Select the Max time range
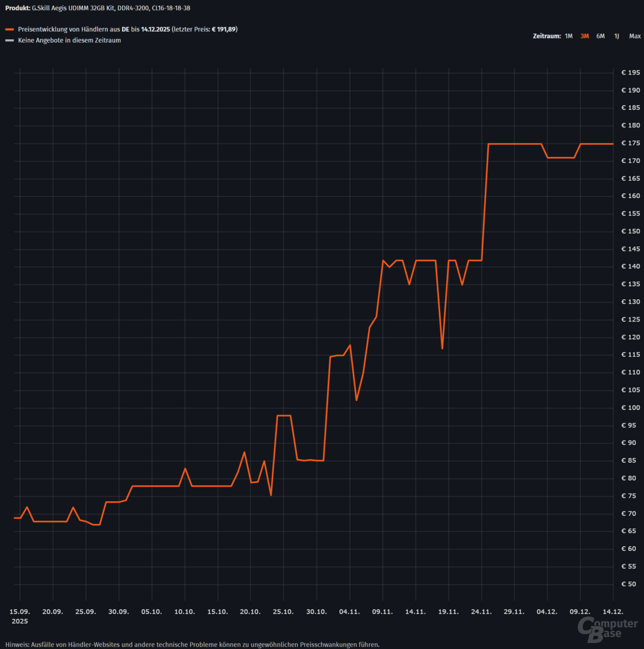 tap(634, 36)
